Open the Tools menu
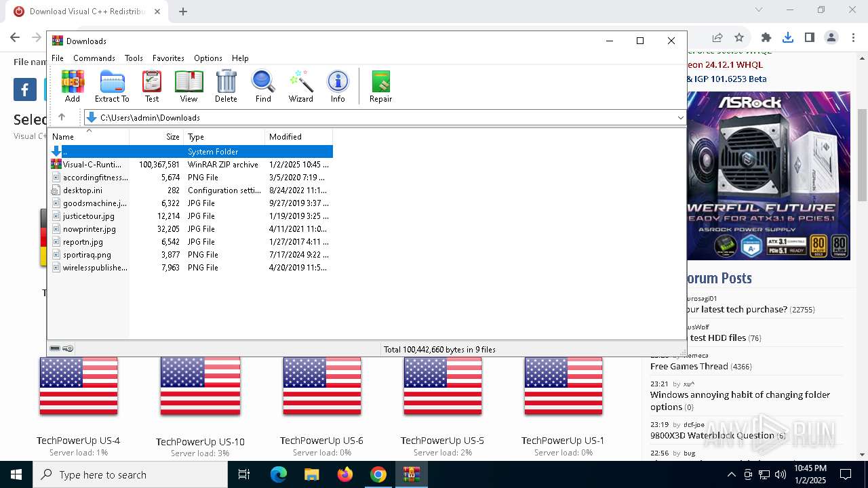 pyautogui.click(x=134, y=58)
